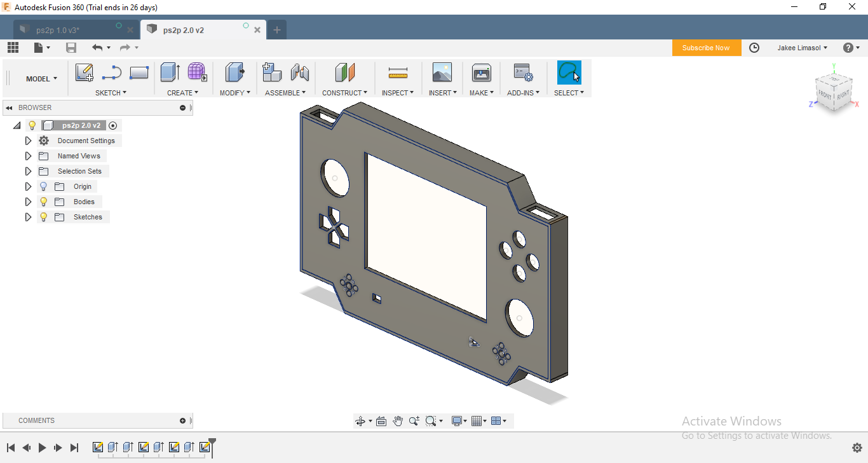Save the design with the disk icon
This screenshot has height=463, width=868.
[x=71, y=48]
